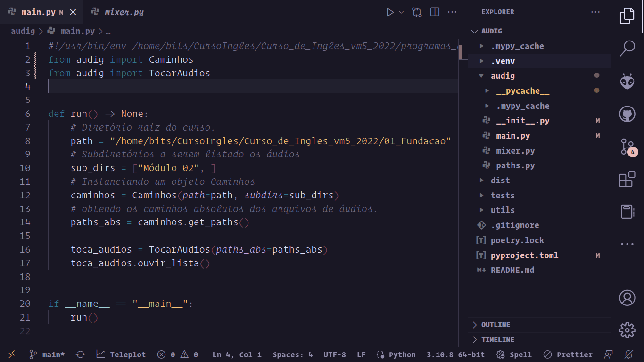The image size is (644, 362).
Task: Expand the dist folder
Action: click(539, 181)
